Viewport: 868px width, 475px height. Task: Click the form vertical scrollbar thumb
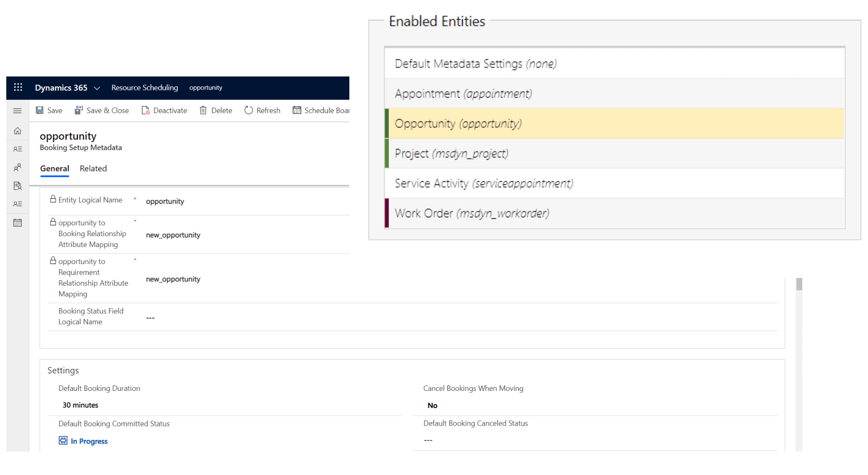(x=799, y=284)
